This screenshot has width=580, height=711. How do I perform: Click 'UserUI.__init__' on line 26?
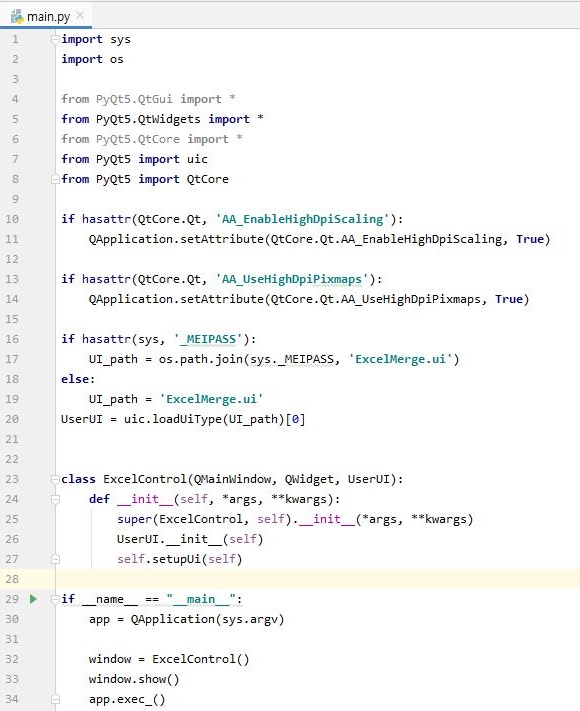[x=169, y=539]
